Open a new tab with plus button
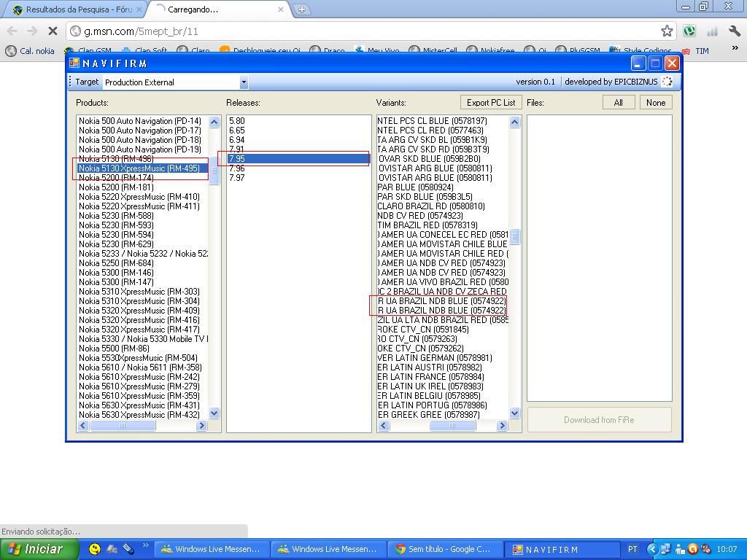 [301, 9]
